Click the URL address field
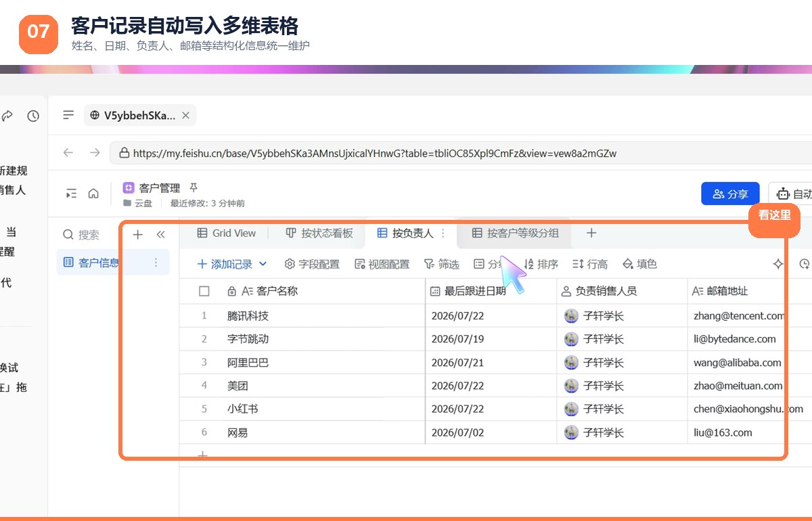The width and height of the screenshot is (812, 521). (460, 153)
